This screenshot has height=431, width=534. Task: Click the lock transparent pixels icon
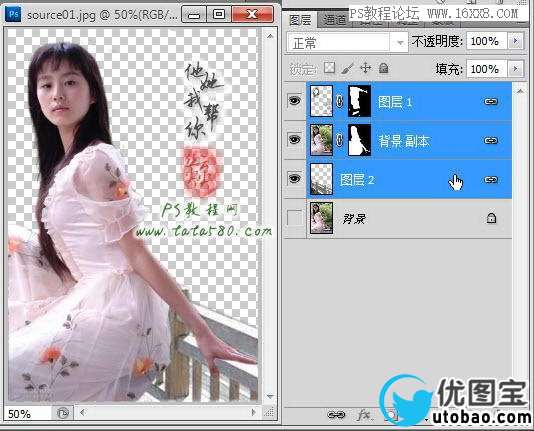pos(329,68)
